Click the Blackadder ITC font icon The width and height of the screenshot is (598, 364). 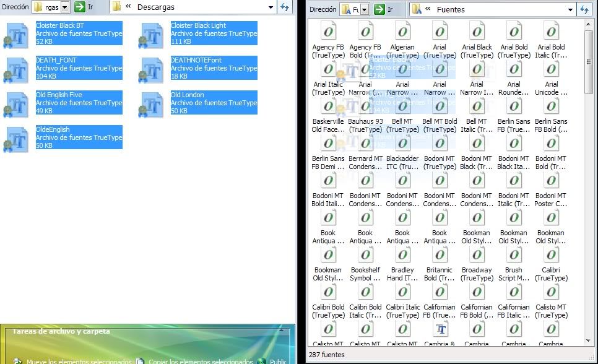point(402,143)
